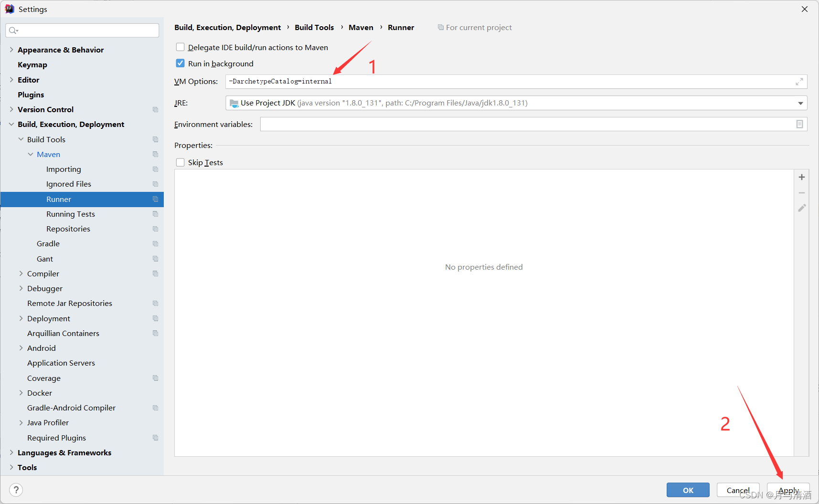The width and height of the screenshot is (819, 504).
Task: Expand the Debugger node
Action: pyautogui.click(x=21, y=288)
